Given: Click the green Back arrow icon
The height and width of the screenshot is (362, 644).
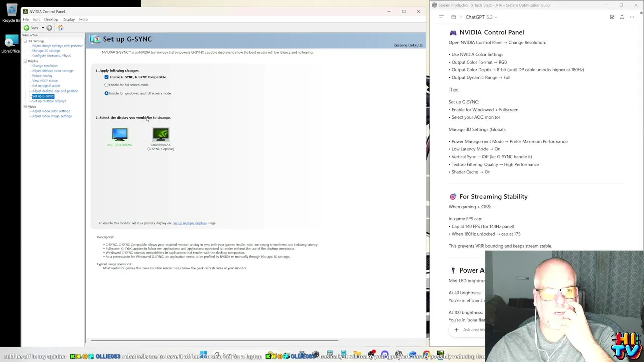Looking at the screenshot, I should pyautogui.click(x=26, y=28).
